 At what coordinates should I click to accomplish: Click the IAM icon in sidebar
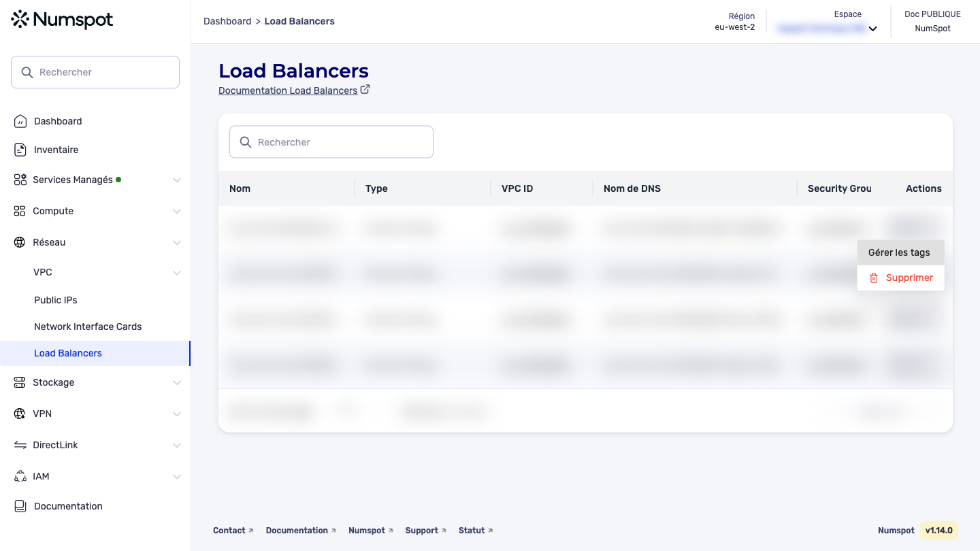click(x=20, y=476)
